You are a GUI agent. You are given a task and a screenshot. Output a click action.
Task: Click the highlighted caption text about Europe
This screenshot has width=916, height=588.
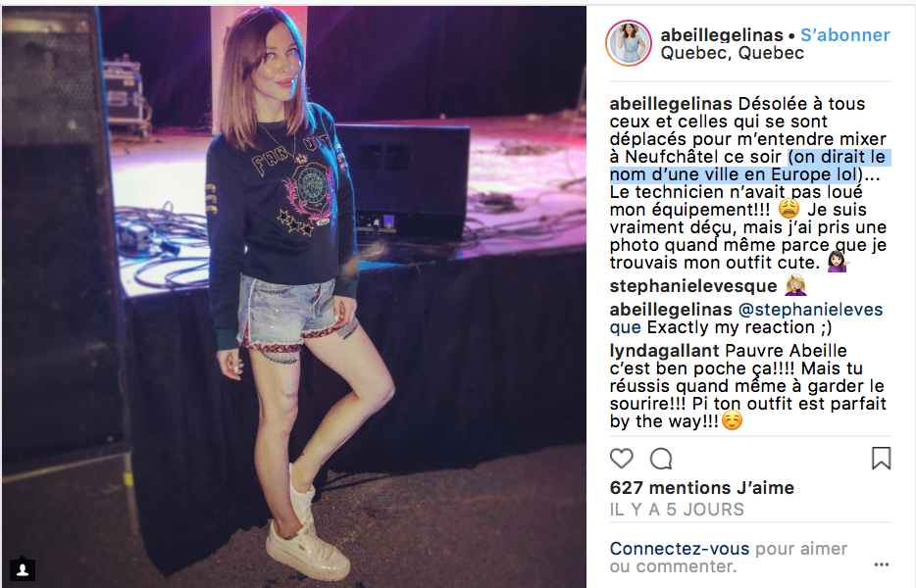tap(750, 166)
